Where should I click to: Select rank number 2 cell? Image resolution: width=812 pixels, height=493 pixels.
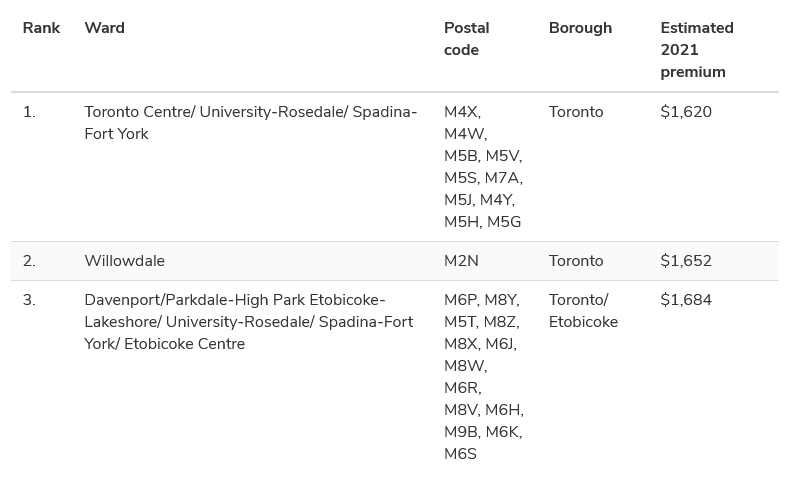tap(29, 261)
